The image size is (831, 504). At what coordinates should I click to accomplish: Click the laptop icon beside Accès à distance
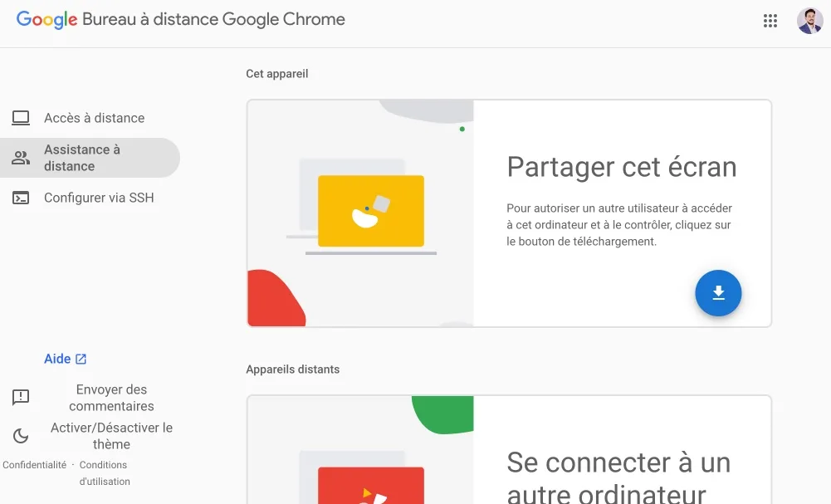tap(21, 118)
